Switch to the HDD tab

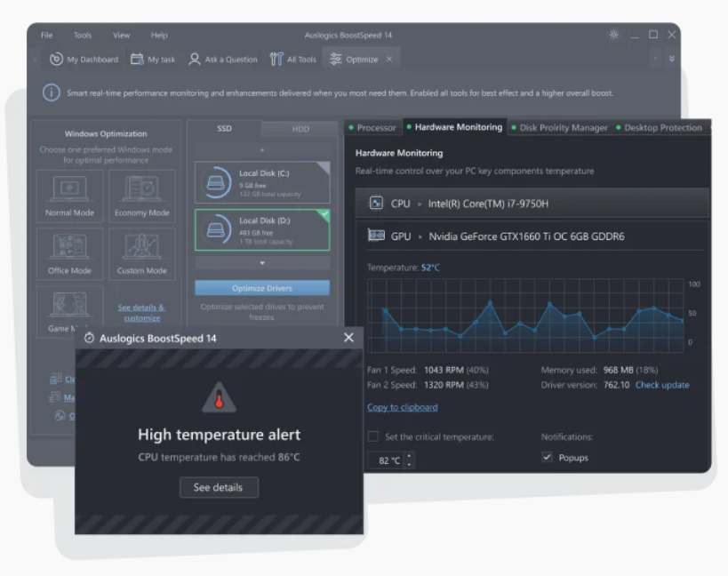[x=300, y=128]
